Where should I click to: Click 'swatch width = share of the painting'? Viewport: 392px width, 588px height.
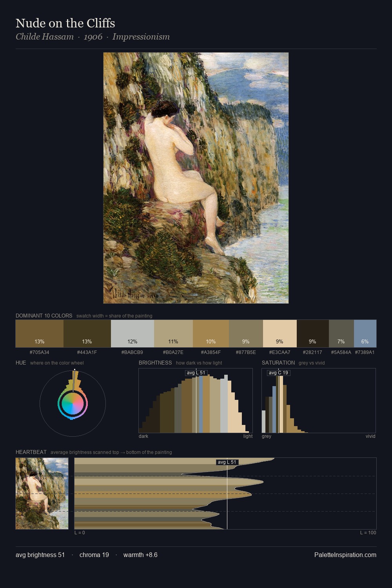[x=114, y=316]
